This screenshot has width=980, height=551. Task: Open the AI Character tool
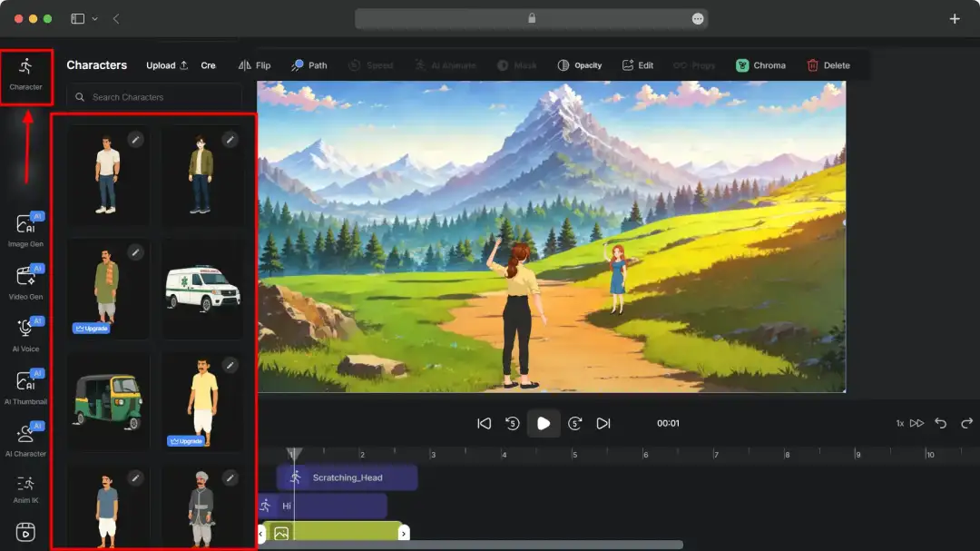26,438
